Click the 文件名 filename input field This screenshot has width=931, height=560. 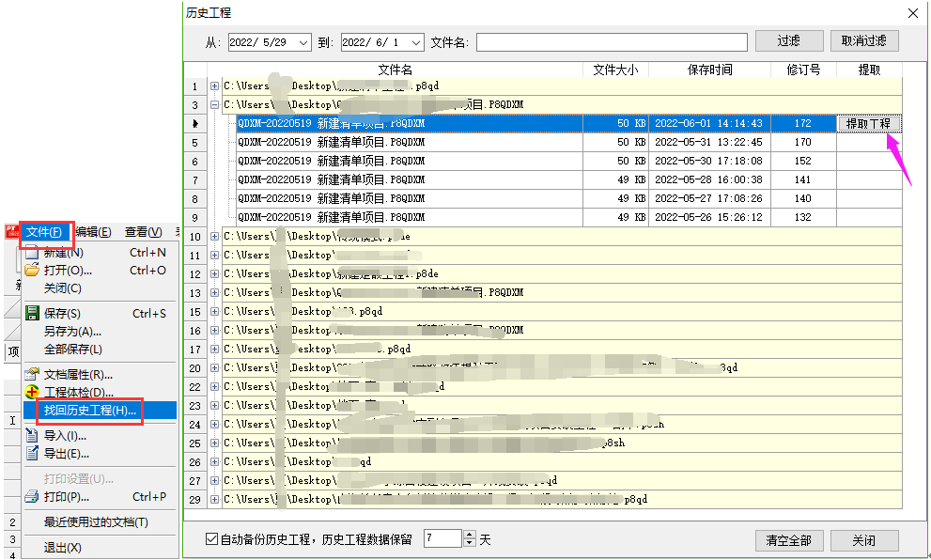click(x=612, y=42)
